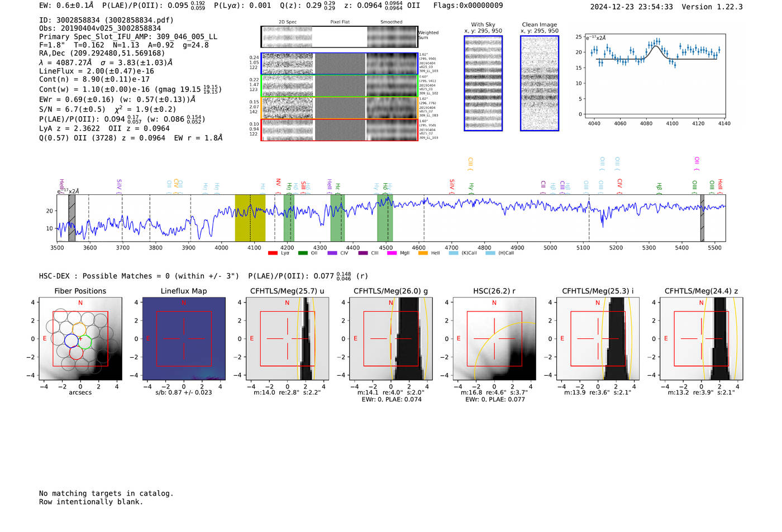Viewport: 782px width, 532px height.
Task: Click the s/b: 0.87 +/- 0.023 caption
Action: (x=184, y=392)
